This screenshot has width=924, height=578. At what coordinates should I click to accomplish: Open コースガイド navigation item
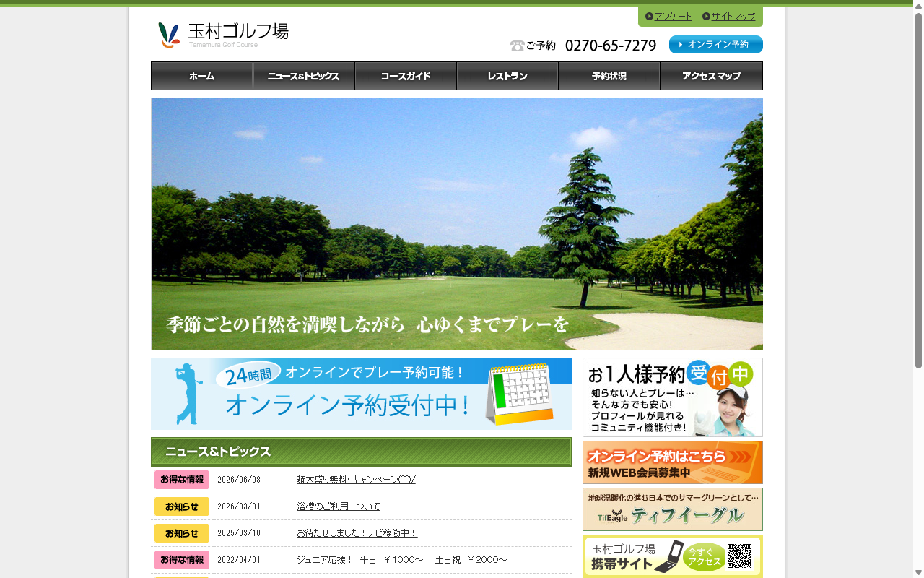[406, 76]
